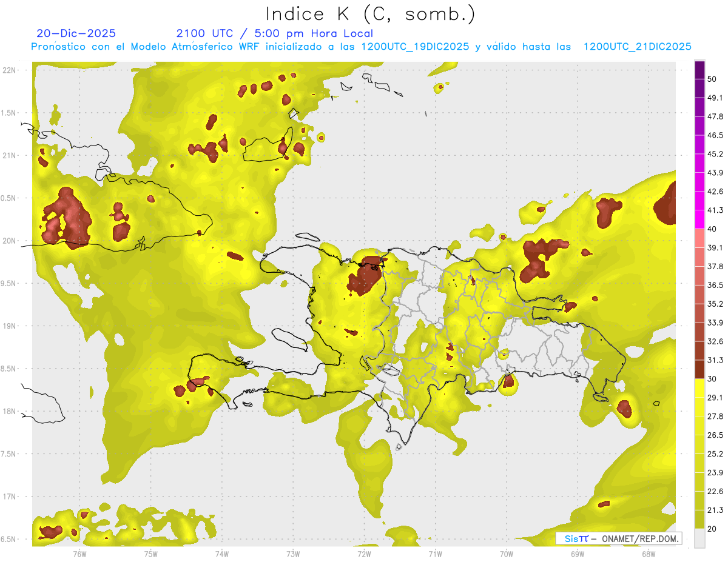Select the dark brown swatch between 30 and 31.3
This screenshot has width=728, height=562.
(699, 370)
